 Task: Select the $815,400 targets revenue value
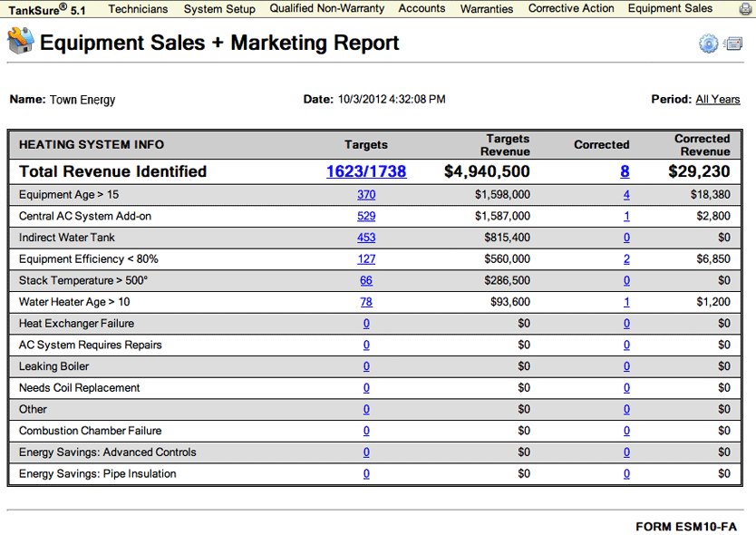coord(508,238)
